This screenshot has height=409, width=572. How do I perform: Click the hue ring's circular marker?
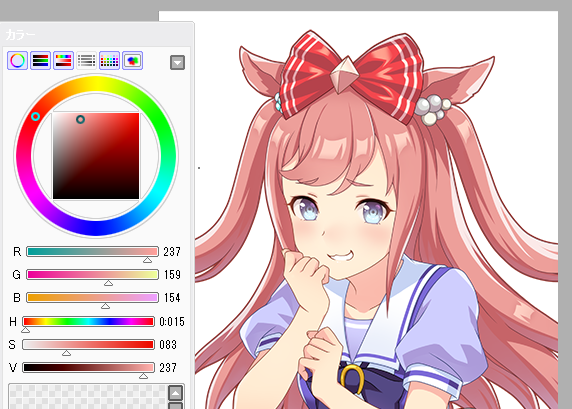35,116
